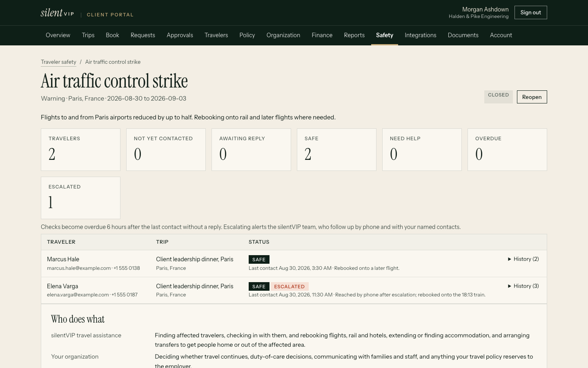Click SAFE badge in Marcus Hale's row
Image resolution: width=588 pixels, height=368 pixels.
(x=259, y=260)
